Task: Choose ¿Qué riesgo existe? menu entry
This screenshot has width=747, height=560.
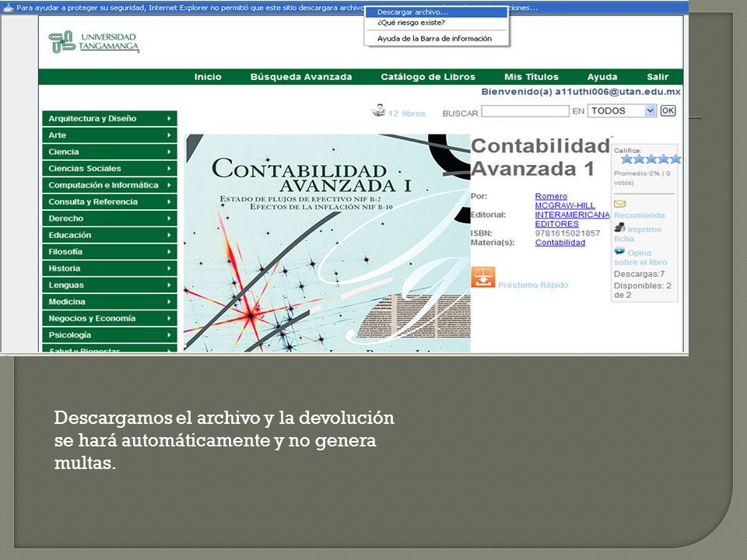Action: point(437,23)
